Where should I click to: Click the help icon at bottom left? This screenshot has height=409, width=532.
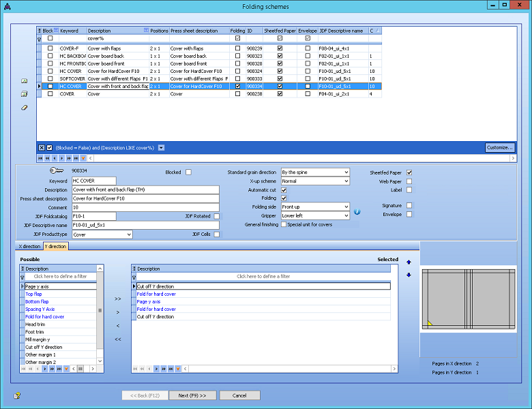point(17,395)
